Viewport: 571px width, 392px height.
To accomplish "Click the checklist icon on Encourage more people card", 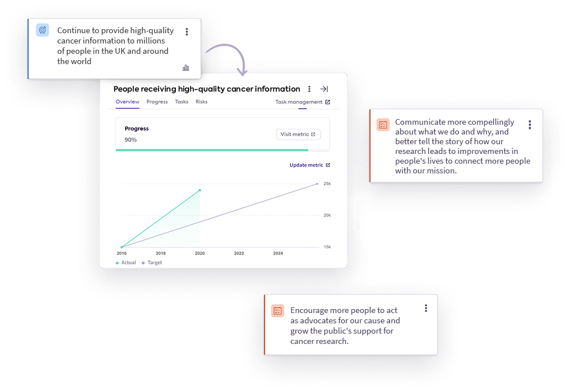I will [x=278, y=311].
